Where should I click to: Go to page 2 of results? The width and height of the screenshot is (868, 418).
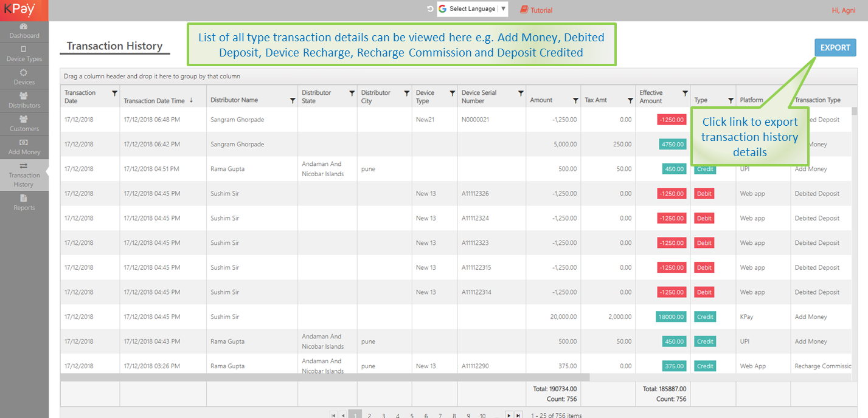coord(369,416)
